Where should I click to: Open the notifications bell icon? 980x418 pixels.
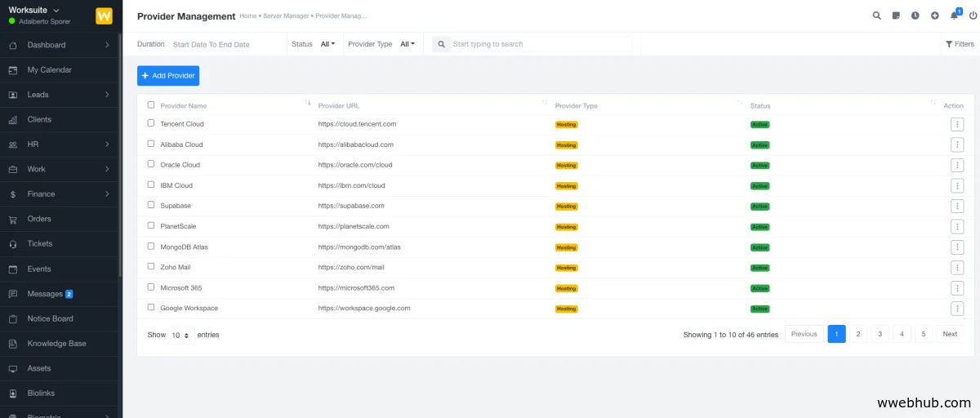tap(954, 16)
